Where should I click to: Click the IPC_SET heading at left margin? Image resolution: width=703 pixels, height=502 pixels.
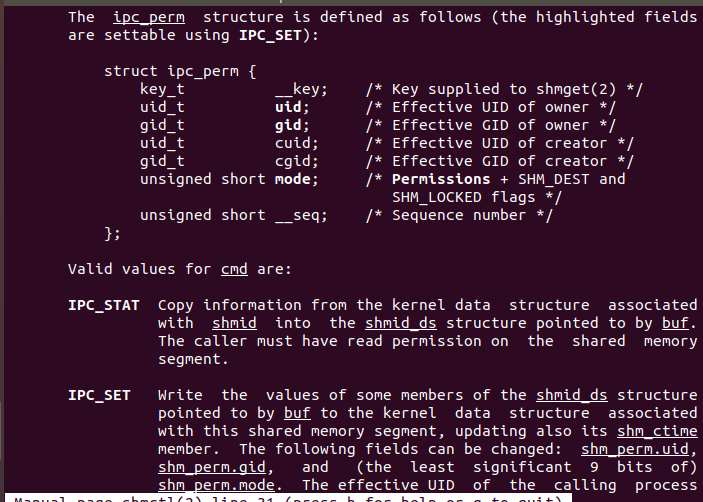pos(99,395)
